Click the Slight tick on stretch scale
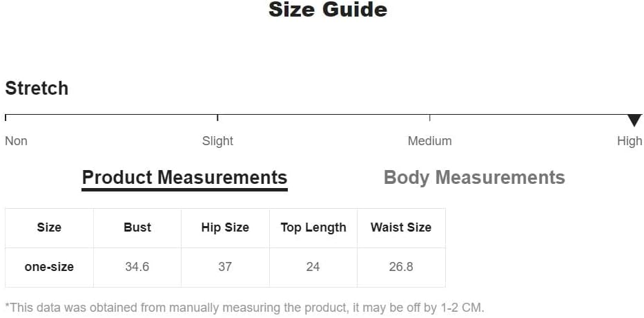Screen dimensions: 644x318 tap(217, 118)
